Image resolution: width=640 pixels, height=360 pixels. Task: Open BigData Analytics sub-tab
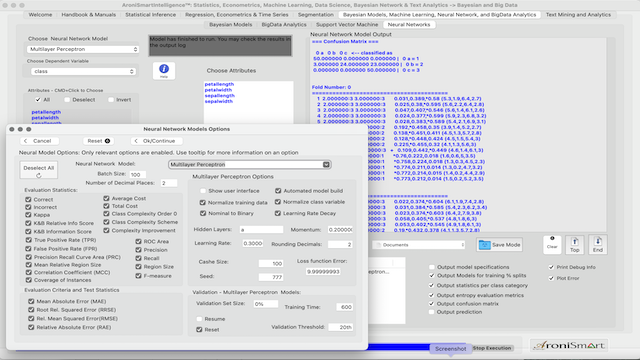[x=284, y=24]
